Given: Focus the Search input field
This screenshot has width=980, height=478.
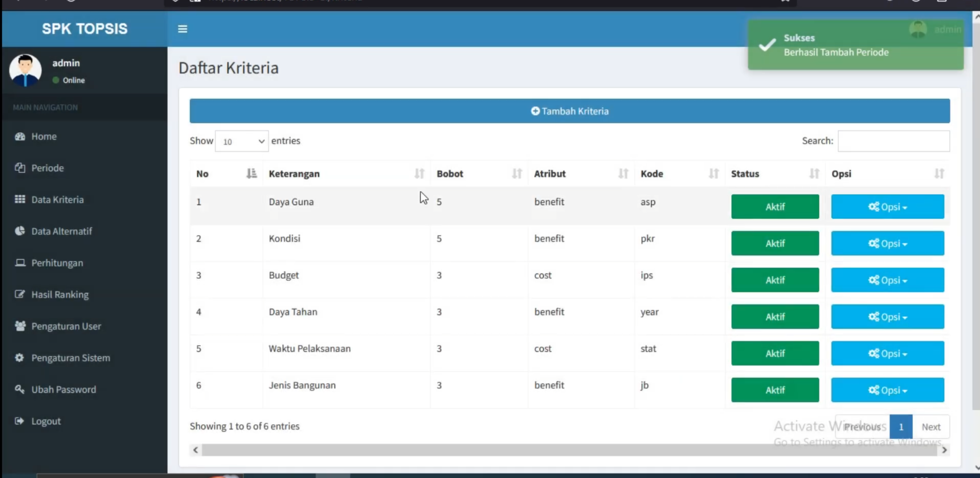Looking at the screenshot, I should (x=894, y=141).
